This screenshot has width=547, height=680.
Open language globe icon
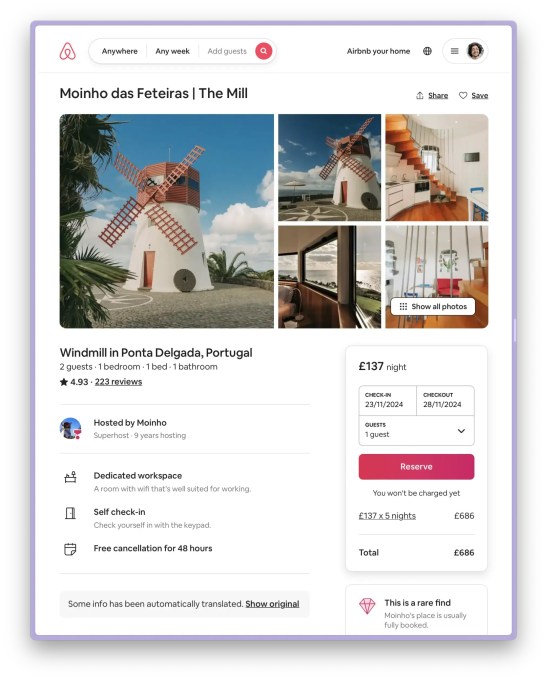[x=427, y=51]
